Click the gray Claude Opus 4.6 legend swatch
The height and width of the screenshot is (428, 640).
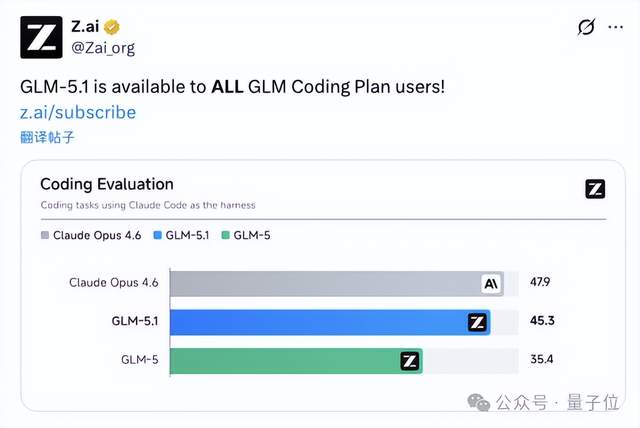(45, 236)
